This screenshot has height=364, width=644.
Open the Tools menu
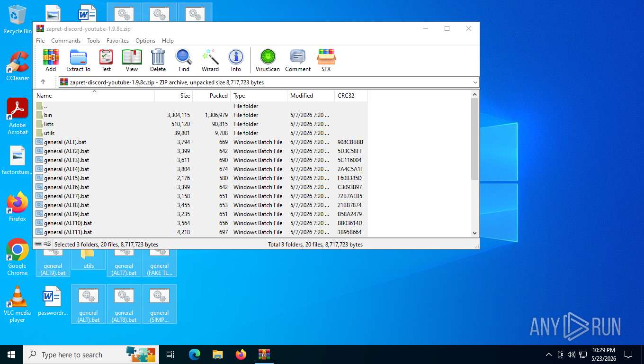(x=93, y=41)
